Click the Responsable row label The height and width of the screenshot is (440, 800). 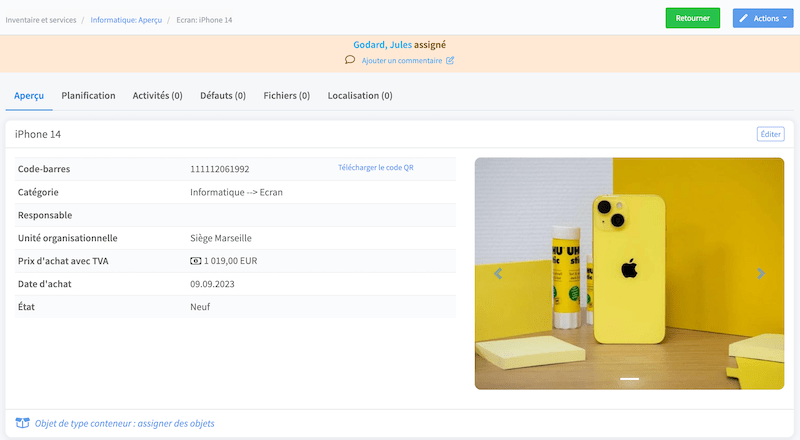[x=45, y=215]
